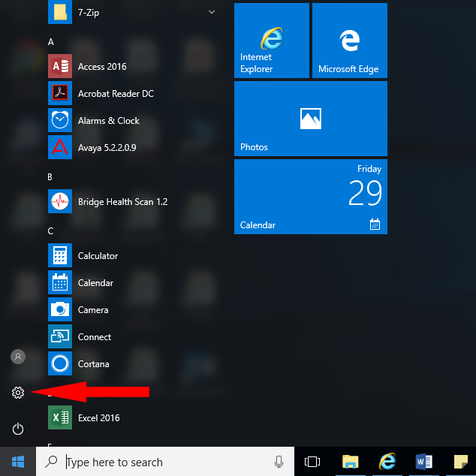
Task: Open Task View on the taskbar
Action: 312,462
